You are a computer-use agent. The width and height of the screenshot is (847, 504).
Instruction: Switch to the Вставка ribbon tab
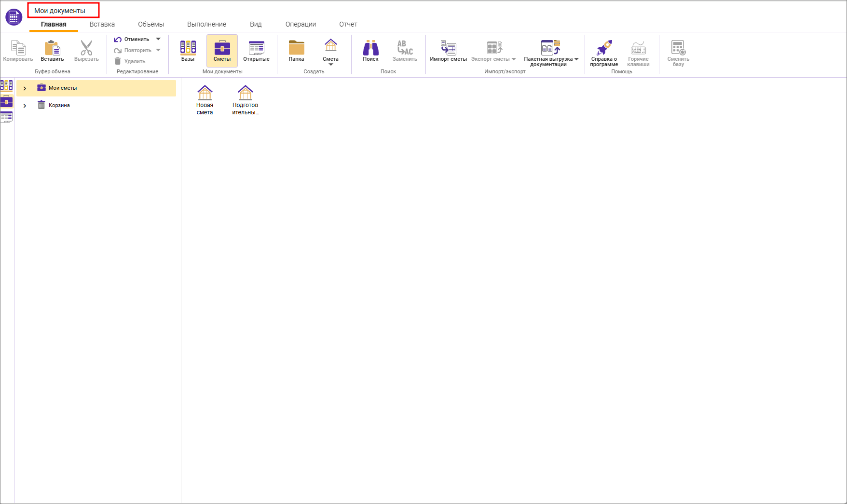[102, 24]
